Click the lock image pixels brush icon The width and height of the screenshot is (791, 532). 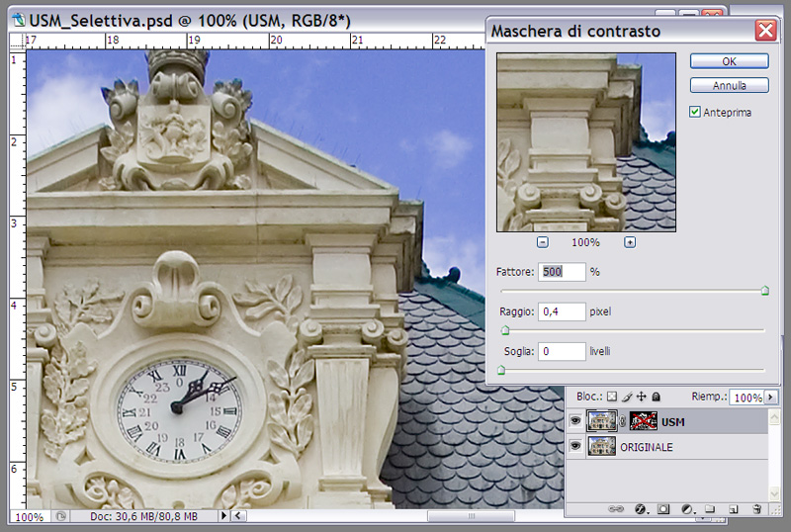coord(625,397)
